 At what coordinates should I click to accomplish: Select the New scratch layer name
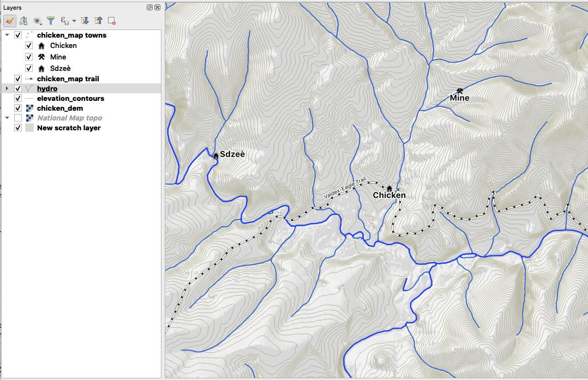(69, 128)
